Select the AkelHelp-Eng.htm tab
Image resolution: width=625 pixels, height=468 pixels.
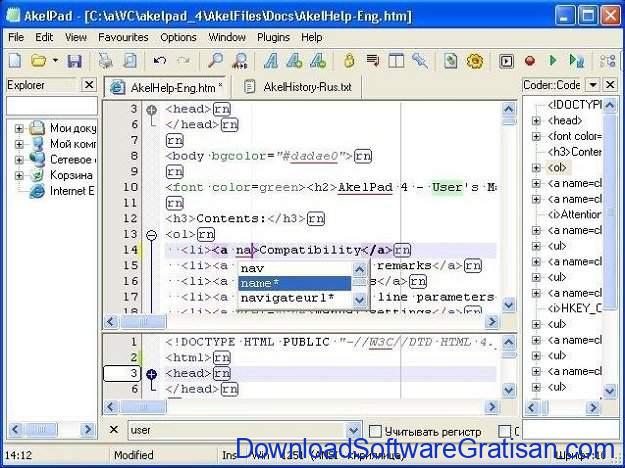pos(165,87)
